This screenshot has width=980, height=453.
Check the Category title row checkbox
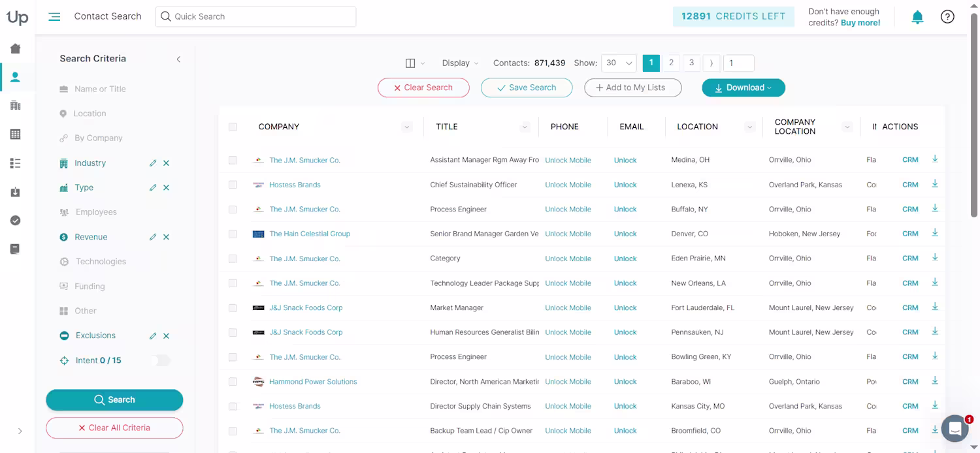(233, 258)
